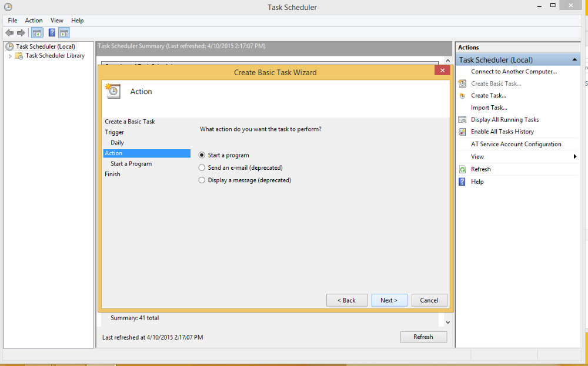
Task: Expand the Task Scheduler Library tree node
Action: pos(10,56)
